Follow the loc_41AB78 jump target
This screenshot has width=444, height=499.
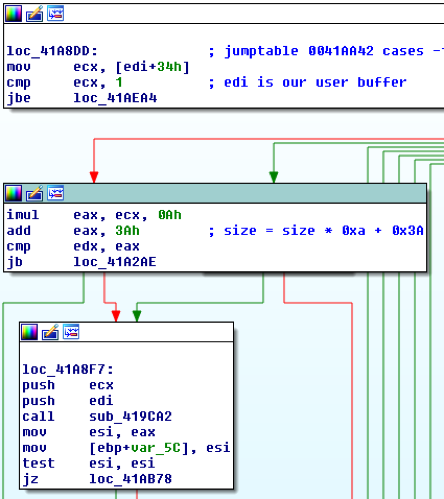(130, 479)
